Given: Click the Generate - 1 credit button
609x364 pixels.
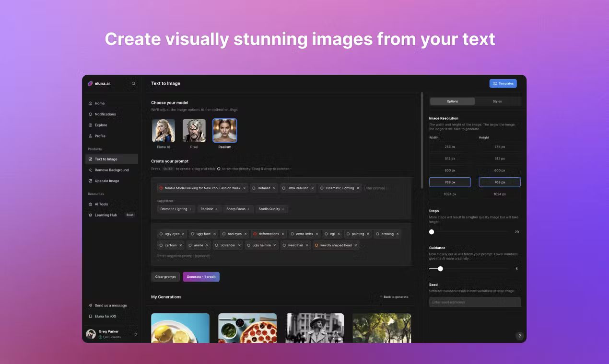Looking at the screenshot, I should pos(201,276).
